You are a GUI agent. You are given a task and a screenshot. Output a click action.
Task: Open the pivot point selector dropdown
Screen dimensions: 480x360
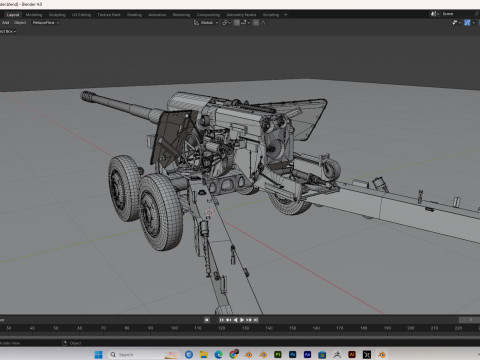(x=226, y=23)
